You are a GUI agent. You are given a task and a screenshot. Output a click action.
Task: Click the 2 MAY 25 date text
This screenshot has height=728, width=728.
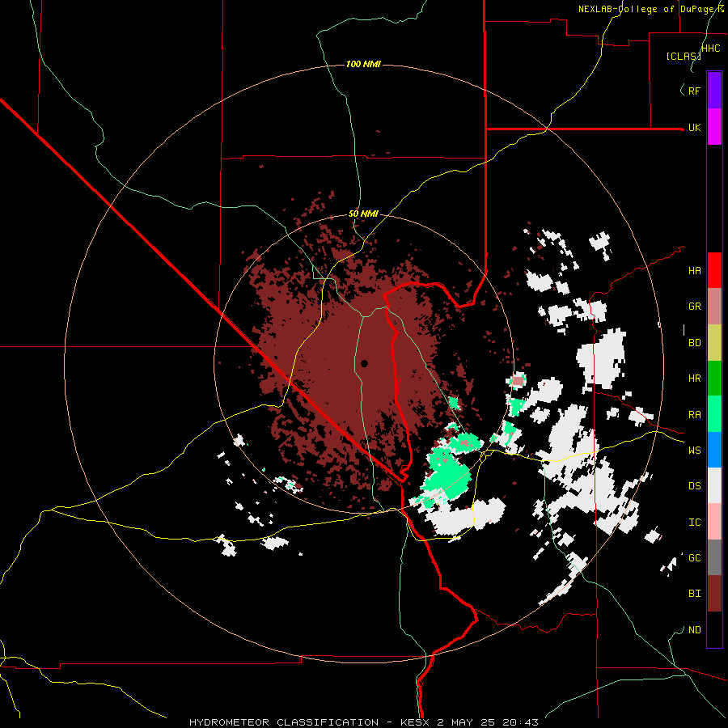pyautogui.click(x=468, y=722)
